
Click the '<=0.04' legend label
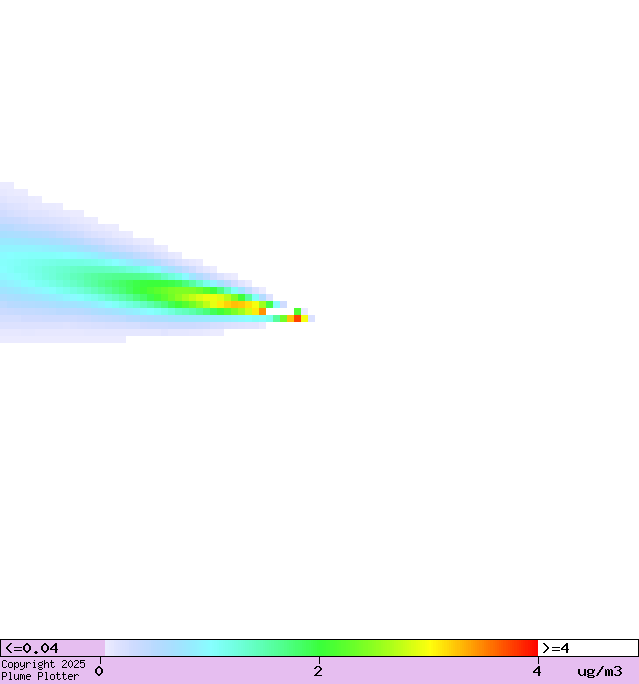point(32,648)
